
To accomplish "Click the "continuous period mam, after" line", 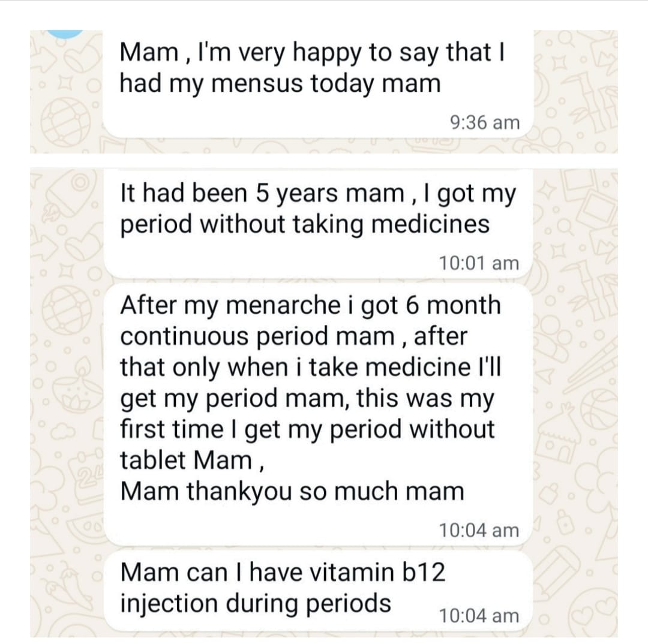I will [293, 336].
